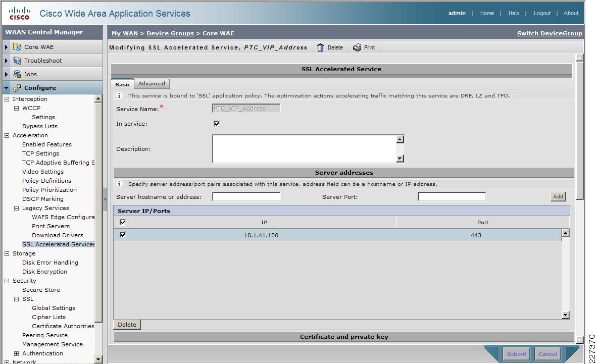The height and width of the screenshot is (364, 596).
Task: Switch to the Advanced tab
Action: pyautogui.click(x=152, y=84)
